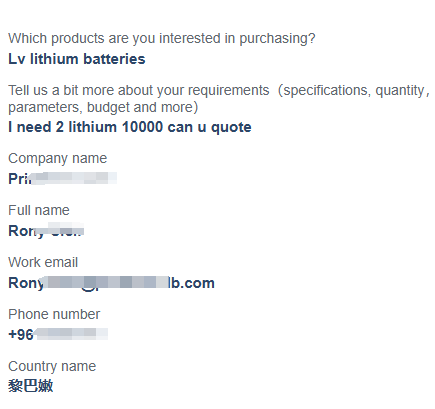
Task: Click the 'Full name' label
Action: tap(39, 210)
